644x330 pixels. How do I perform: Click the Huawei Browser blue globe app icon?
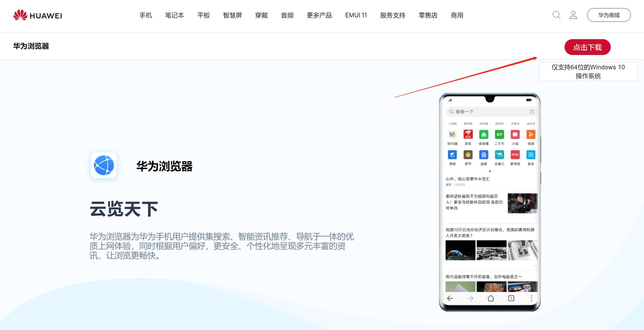click(104, 165)
